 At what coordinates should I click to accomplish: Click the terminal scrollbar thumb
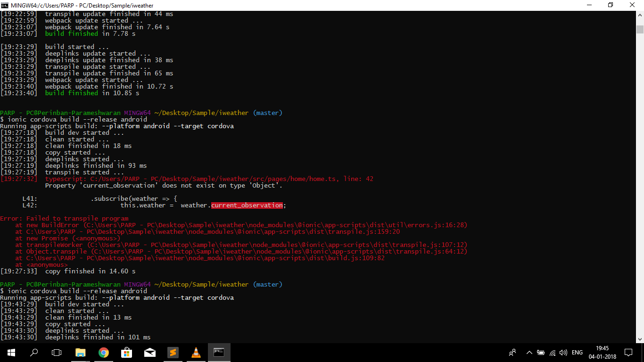click(640, 29)
